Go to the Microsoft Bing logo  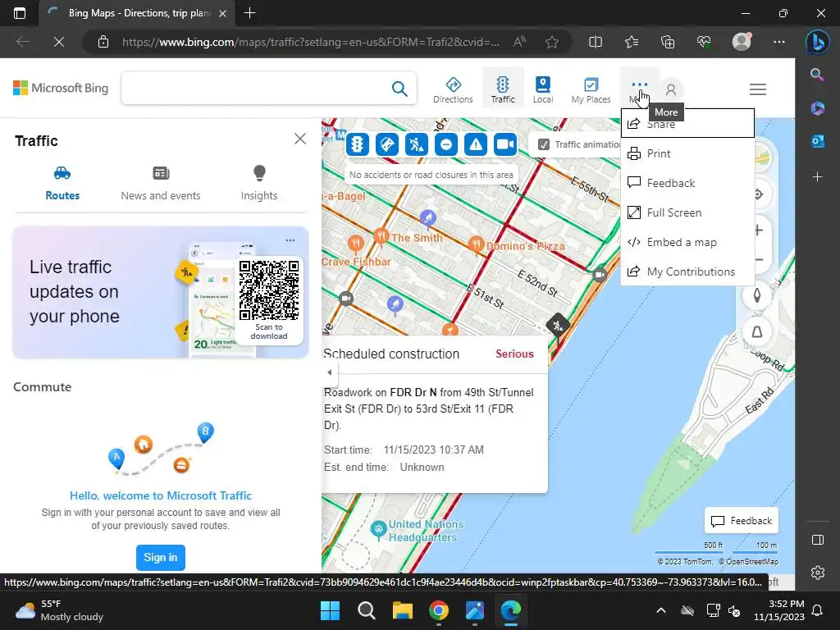pos(61,88)
